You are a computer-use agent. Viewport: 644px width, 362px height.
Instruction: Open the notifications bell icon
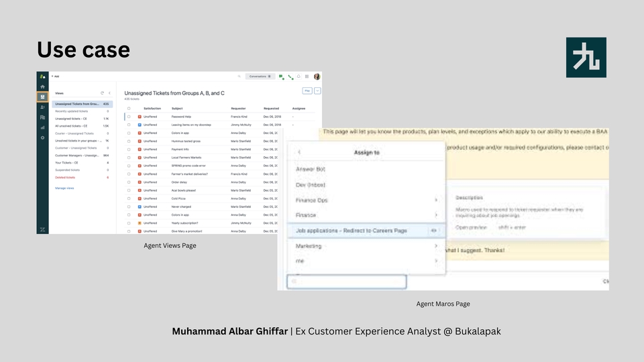click(299, 76)
